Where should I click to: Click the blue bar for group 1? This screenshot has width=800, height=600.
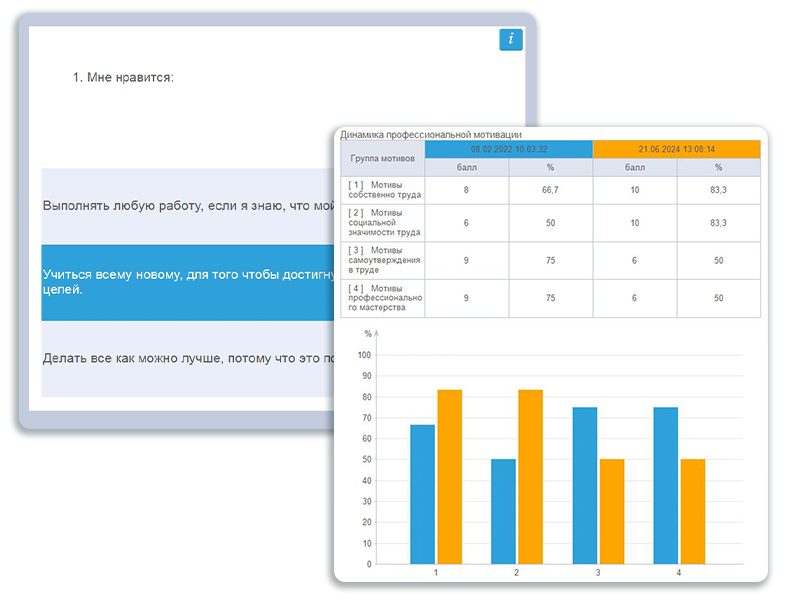[422, 494]
